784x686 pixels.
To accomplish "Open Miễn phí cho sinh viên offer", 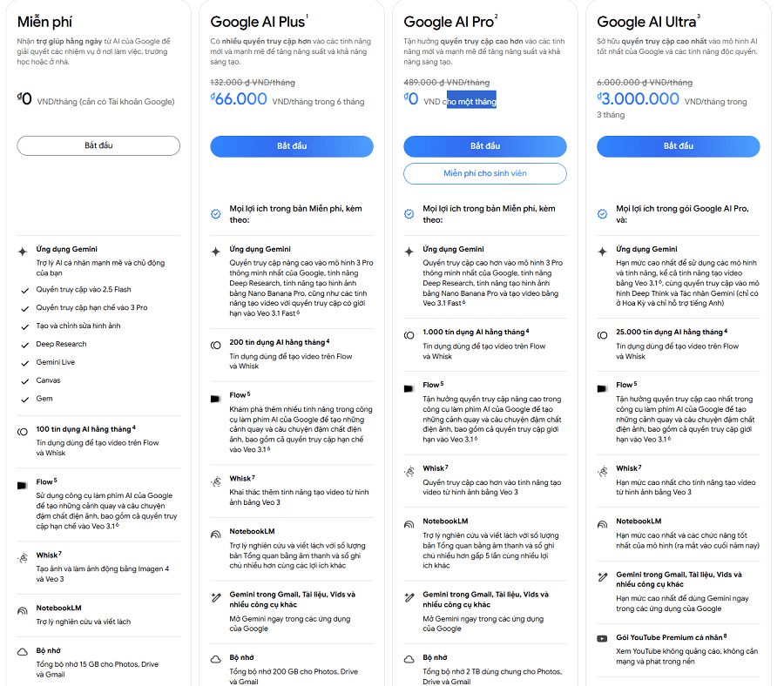I will click(485, 173).
